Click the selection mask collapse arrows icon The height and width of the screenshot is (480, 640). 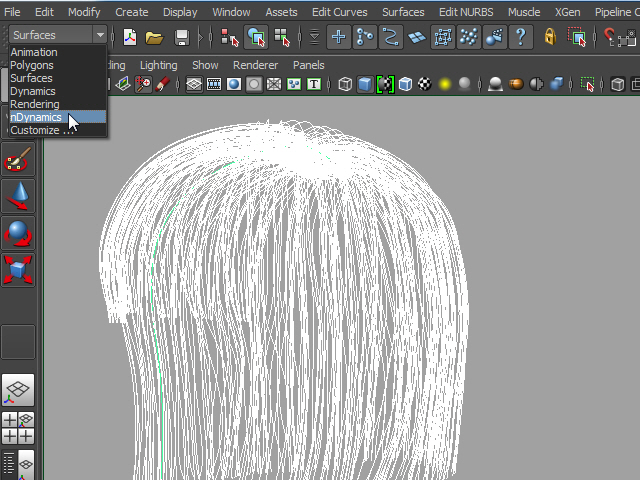[x=314, y=37]
